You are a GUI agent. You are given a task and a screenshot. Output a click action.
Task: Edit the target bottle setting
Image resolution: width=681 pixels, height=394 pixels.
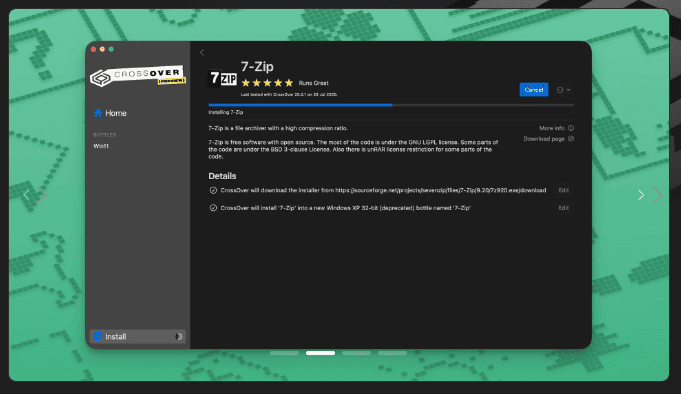tap(564, 208)
